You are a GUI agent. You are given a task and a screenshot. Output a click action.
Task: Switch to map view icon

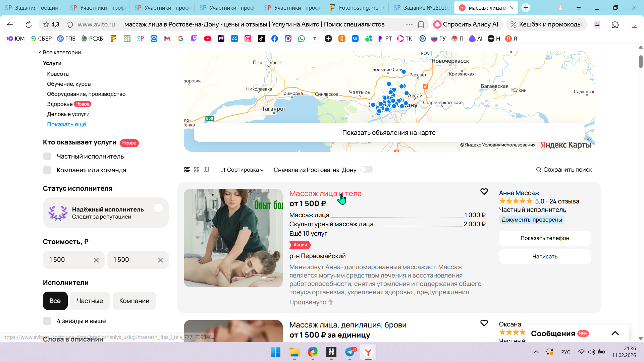(x=206, y=170)
